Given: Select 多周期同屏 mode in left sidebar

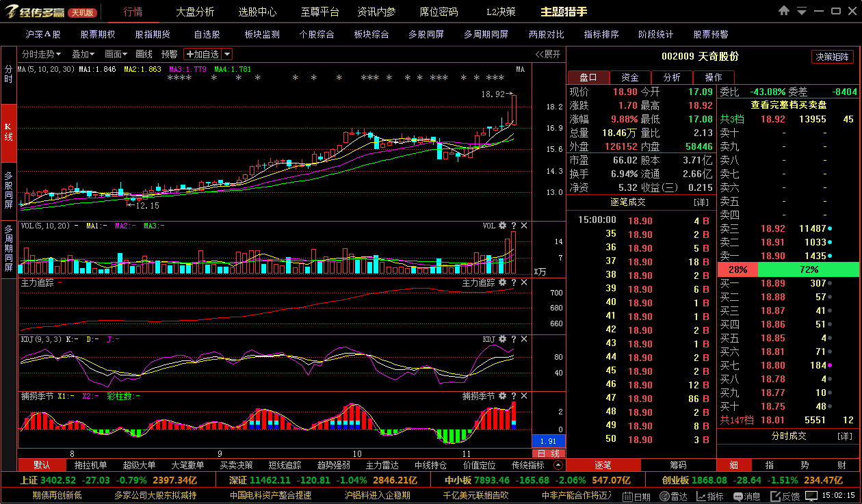Looking at the screenshot, I should tap(9, 248).
